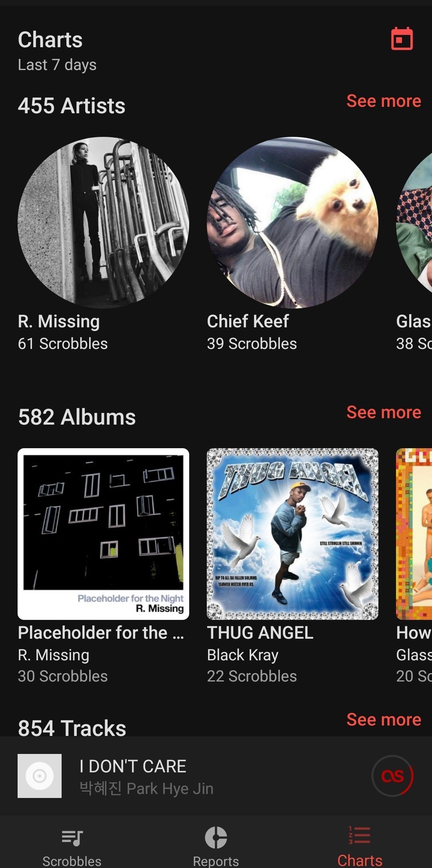
Task: Tap the Last 7 days period subtitle
Action: pos(57,65)
